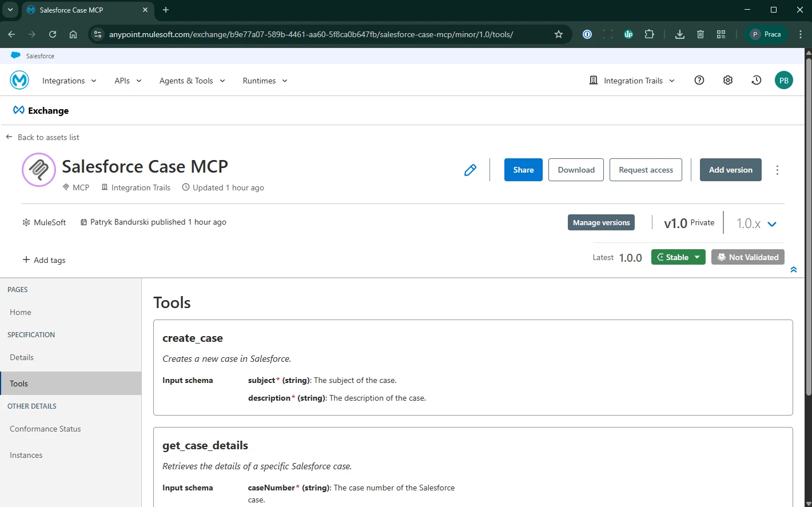
Task: Open the site information icon in address bar
Action: [x=98, y=34]
